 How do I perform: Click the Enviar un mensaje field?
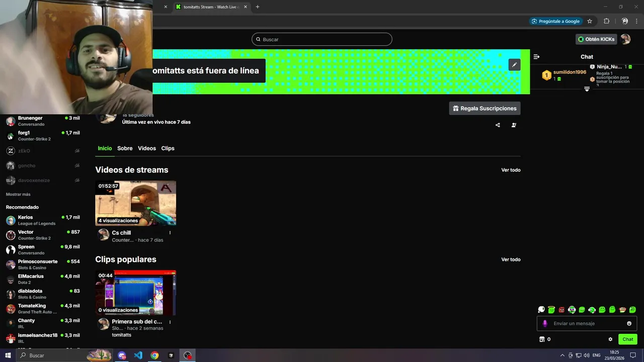pos(587,323)
